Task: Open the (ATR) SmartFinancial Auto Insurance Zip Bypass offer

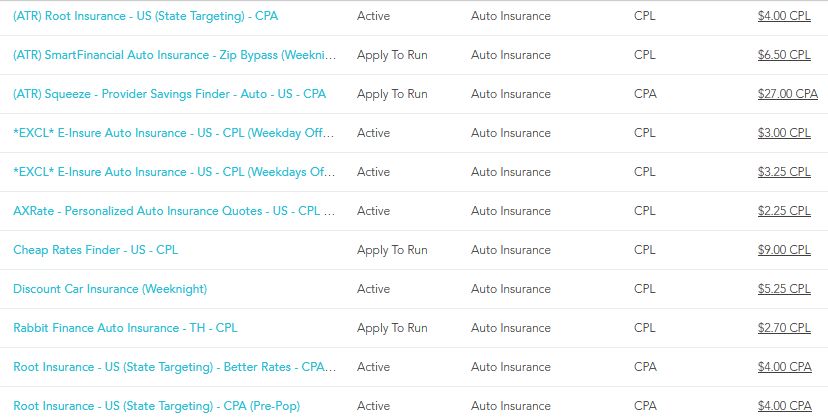Action: click(174, 55)
